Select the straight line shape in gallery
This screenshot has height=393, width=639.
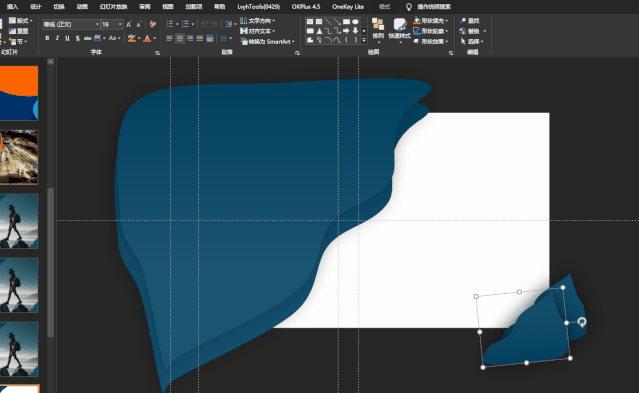point(328,21)
